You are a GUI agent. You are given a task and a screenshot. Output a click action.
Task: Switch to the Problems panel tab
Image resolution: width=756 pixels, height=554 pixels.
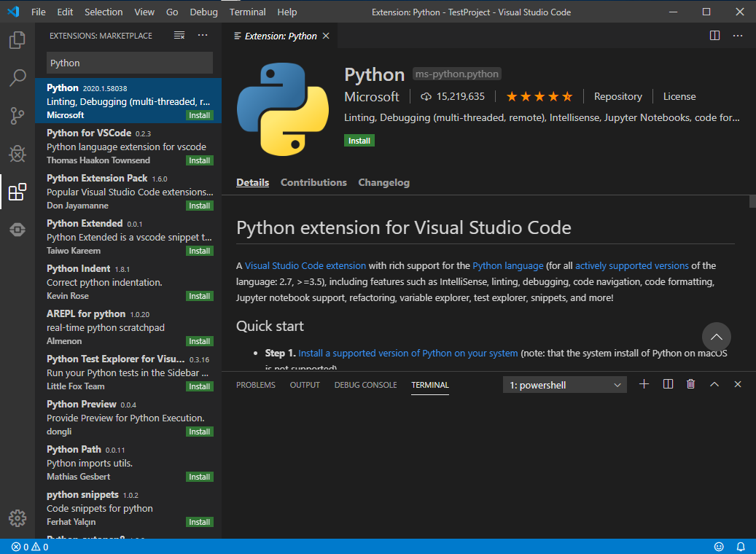point(256,385)
